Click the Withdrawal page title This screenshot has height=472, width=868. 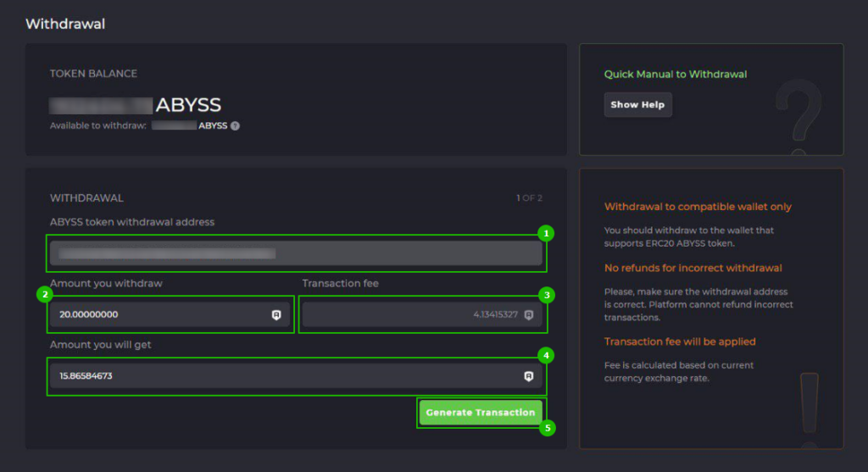(x=65, y=24)
